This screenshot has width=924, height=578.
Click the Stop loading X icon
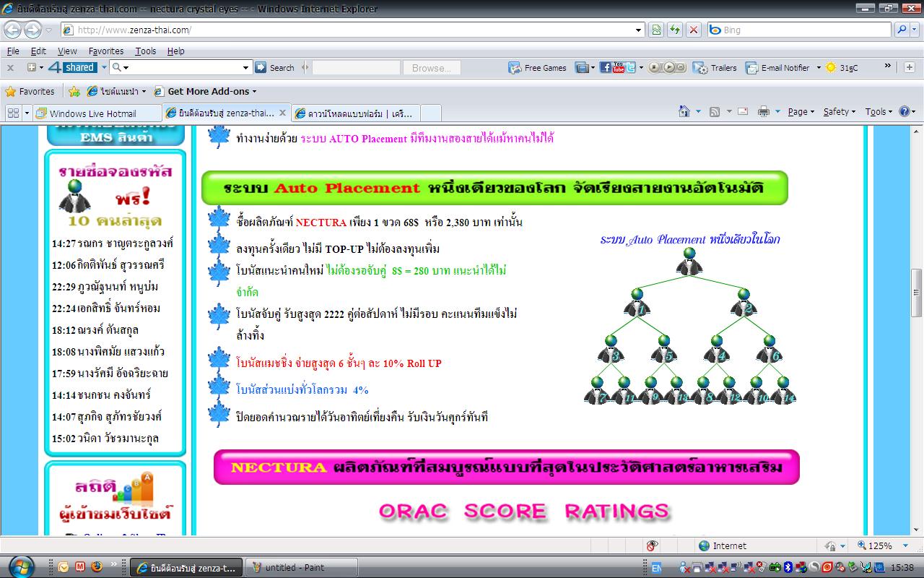pos(693,30)
